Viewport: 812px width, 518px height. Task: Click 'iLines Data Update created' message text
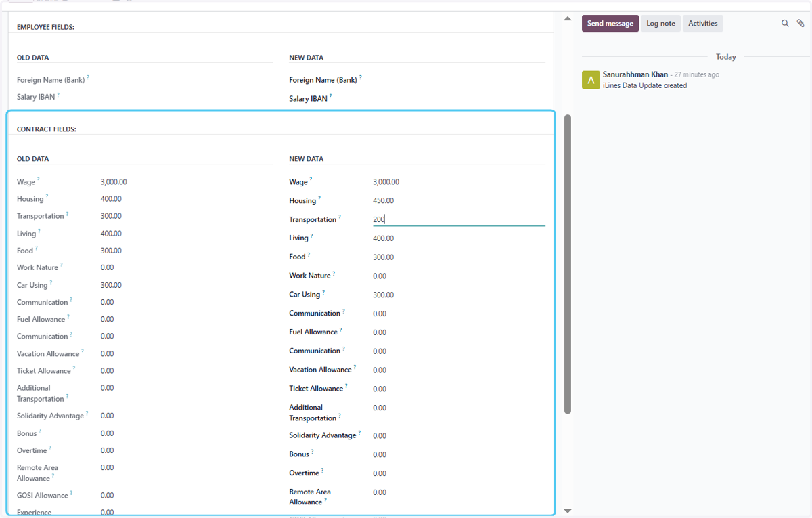pyautogui.click(x=645, y=85)
